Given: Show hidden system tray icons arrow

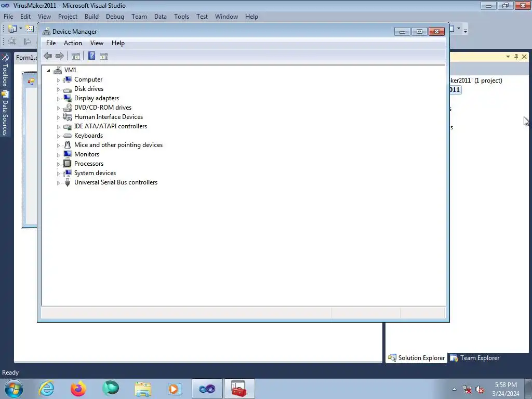Looking at the screenshot, I should coord(454,390).
